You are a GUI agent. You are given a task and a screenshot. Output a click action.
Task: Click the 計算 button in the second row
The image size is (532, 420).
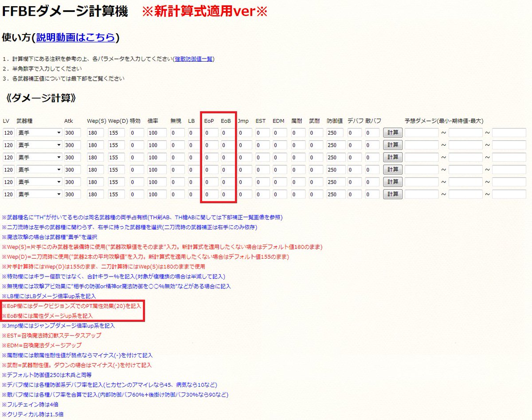tap(393, 145)
